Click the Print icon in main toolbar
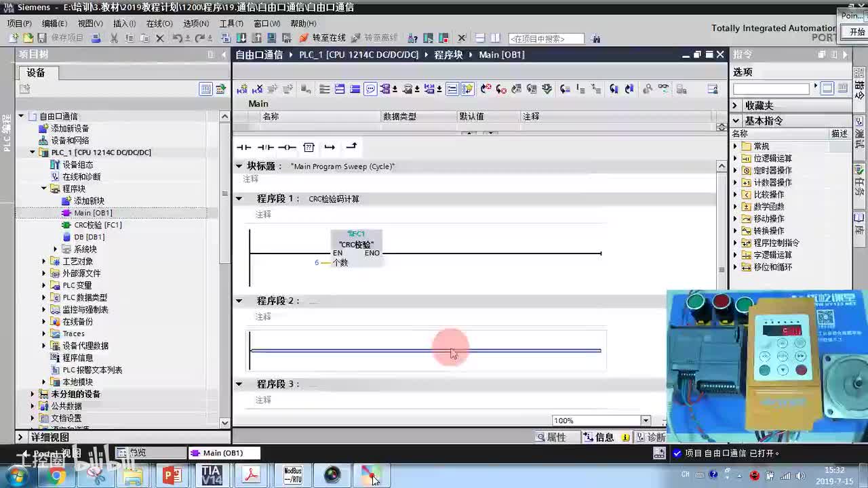Screen dimensions: 868x488 click(x=96, y=39)
